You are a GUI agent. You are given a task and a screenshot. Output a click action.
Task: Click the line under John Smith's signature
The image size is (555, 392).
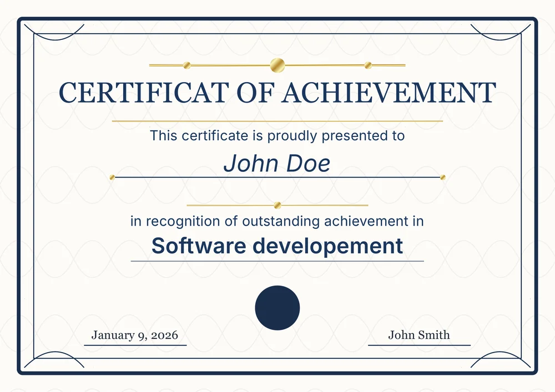[x=419, y=347]
